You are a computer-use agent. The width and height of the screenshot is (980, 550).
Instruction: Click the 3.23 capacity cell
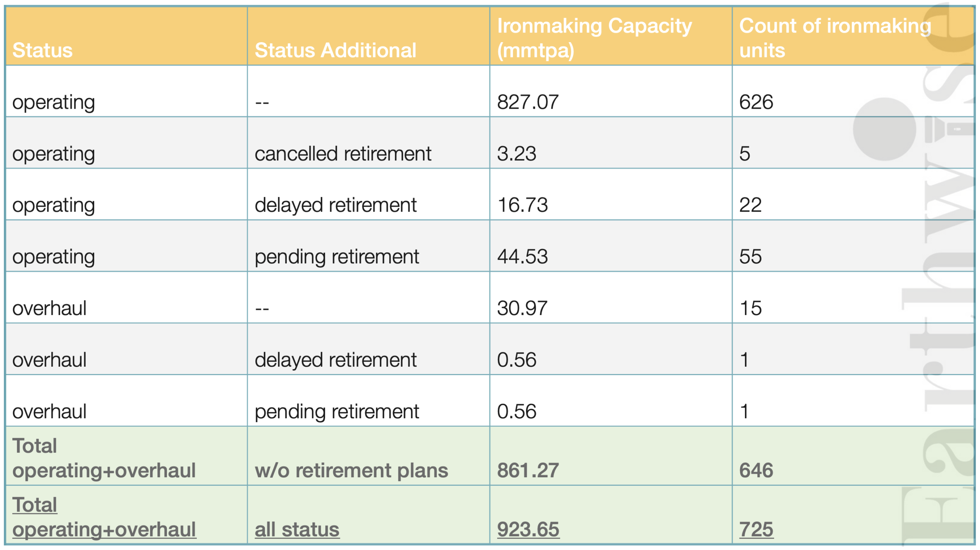point(611,143)
